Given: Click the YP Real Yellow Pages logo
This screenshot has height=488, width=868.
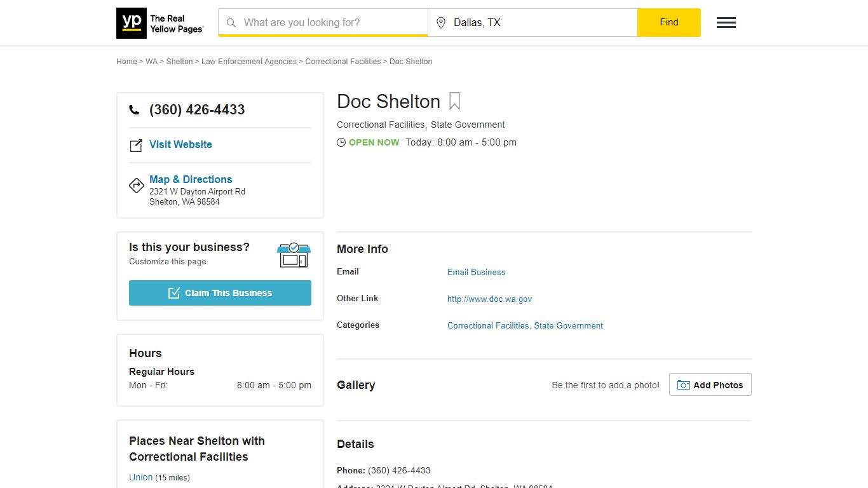Looking at the screenshot, I should (160, 24).
